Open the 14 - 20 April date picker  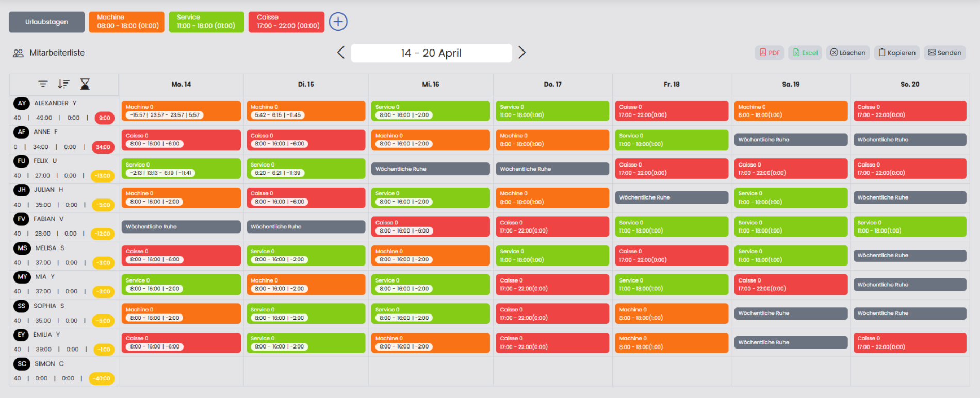[431, 53]
